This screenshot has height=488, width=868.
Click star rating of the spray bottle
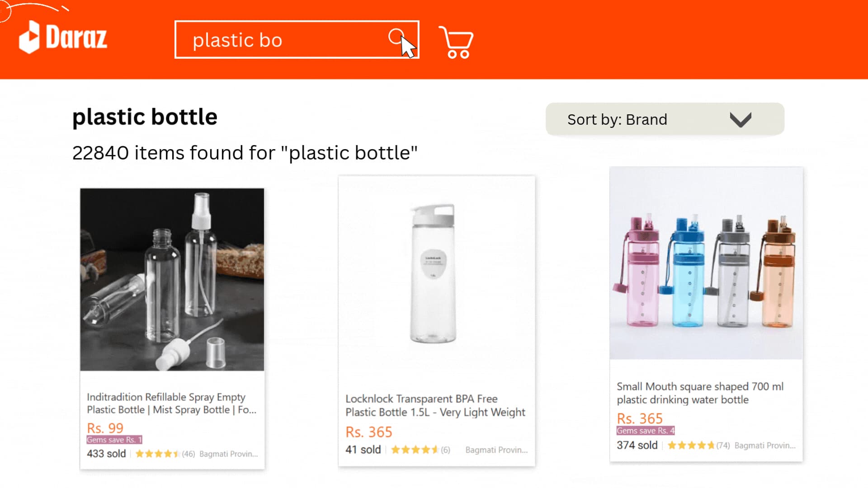click(157, 454)
